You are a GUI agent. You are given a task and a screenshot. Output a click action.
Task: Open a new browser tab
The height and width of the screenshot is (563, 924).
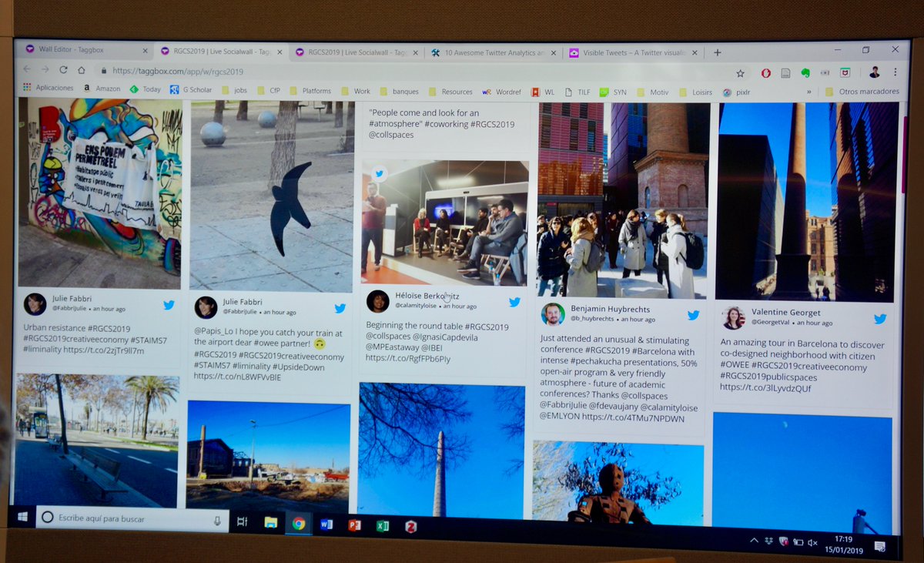point(717,52)
